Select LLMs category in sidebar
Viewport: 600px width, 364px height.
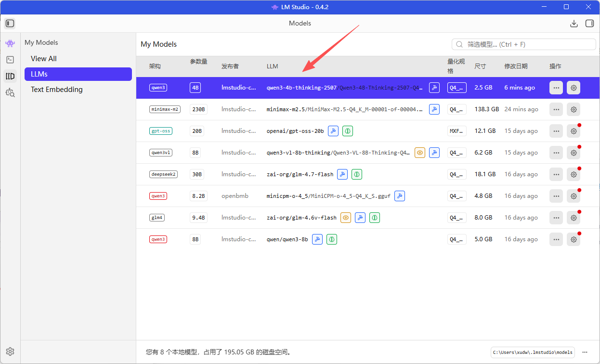(x=78, y=74)
